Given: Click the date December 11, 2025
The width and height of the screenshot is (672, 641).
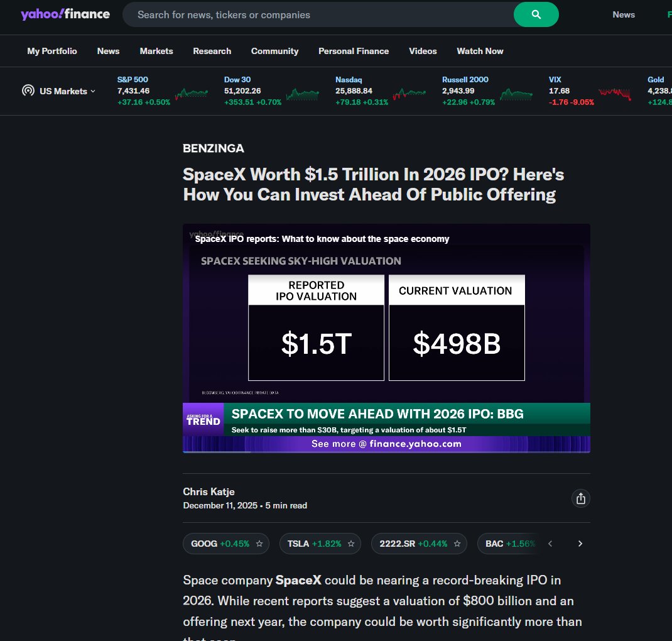Looking at the screenshot, I should (x=220, y=505).
